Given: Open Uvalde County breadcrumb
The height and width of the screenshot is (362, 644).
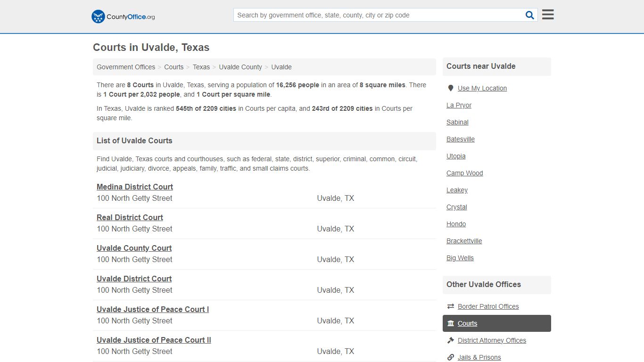Looking at the screenshot, I should pos(240,67).
